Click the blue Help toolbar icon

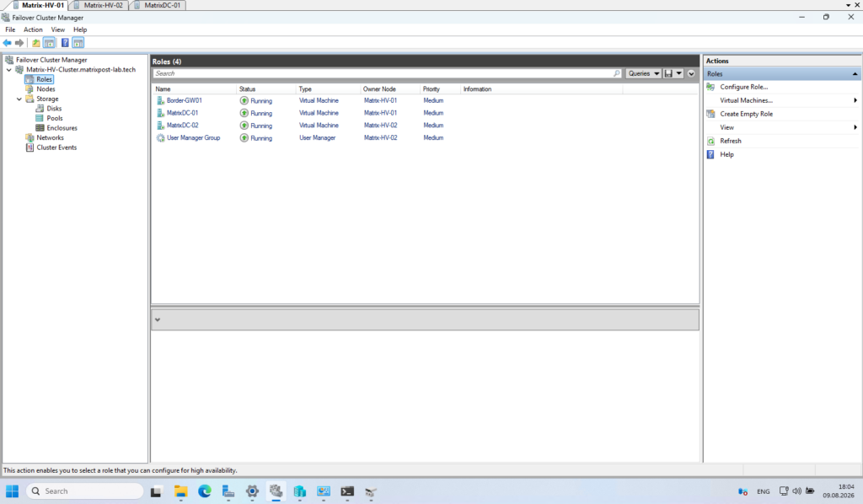point(65,43)
